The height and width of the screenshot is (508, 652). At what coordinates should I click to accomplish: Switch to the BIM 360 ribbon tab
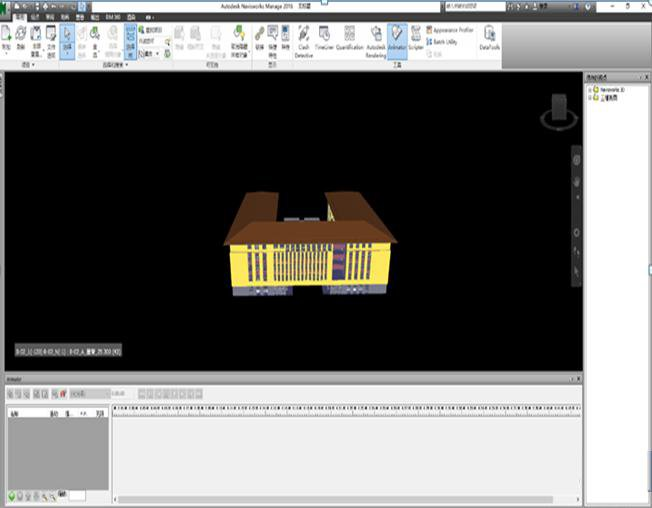pos(113,17)
